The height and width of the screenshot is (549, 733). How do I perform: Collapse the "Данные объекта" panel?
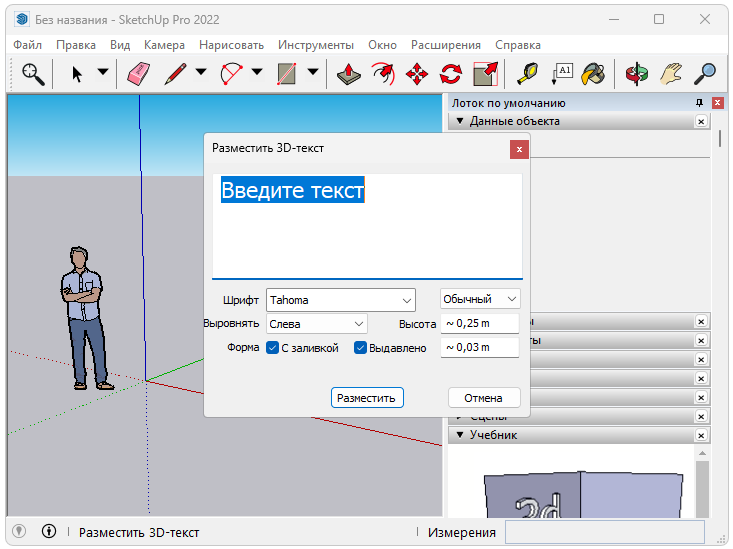click(460, 121)
